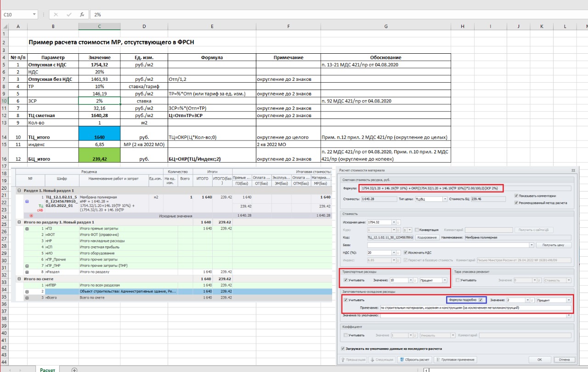Viewport: 588px width, 372px height.
Task: Open the Name Box dropdown arrow
Action: tap(34, 15)
